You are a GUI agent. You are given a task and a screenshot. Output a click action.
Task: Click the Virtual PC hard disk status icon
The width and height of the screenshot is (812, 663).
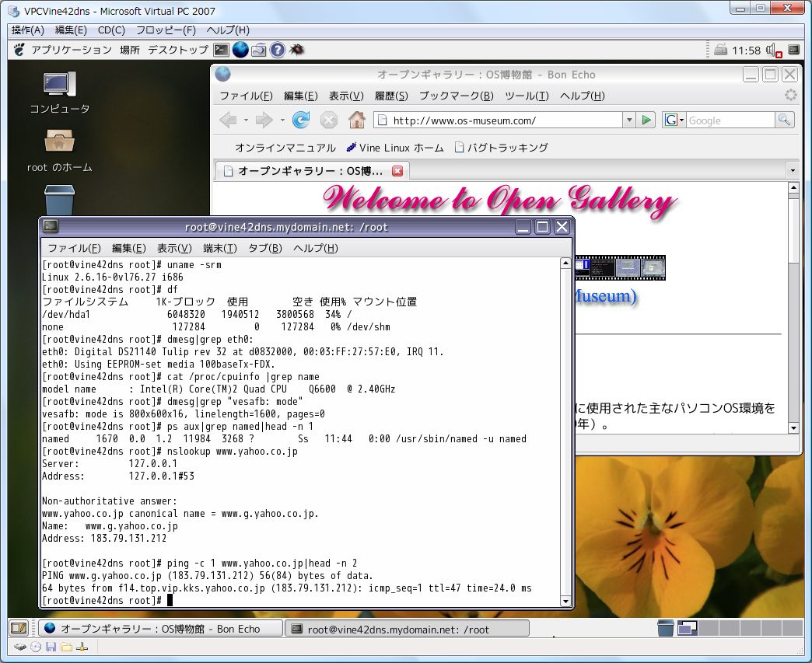pyautogui.click(x=19, y=647)
